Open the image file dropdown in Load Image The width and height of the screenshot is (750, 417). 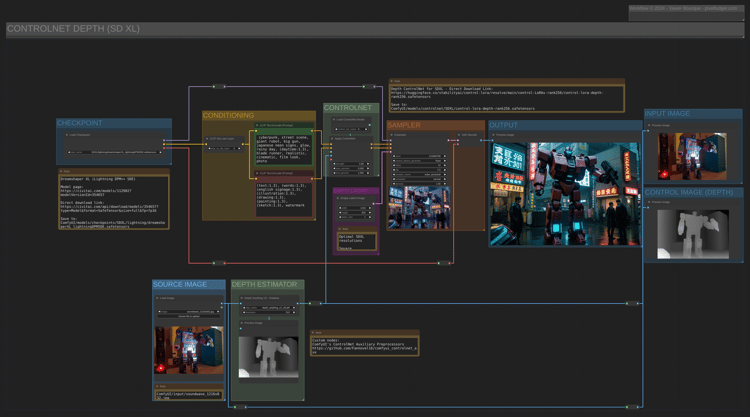(x=188, y=310)
